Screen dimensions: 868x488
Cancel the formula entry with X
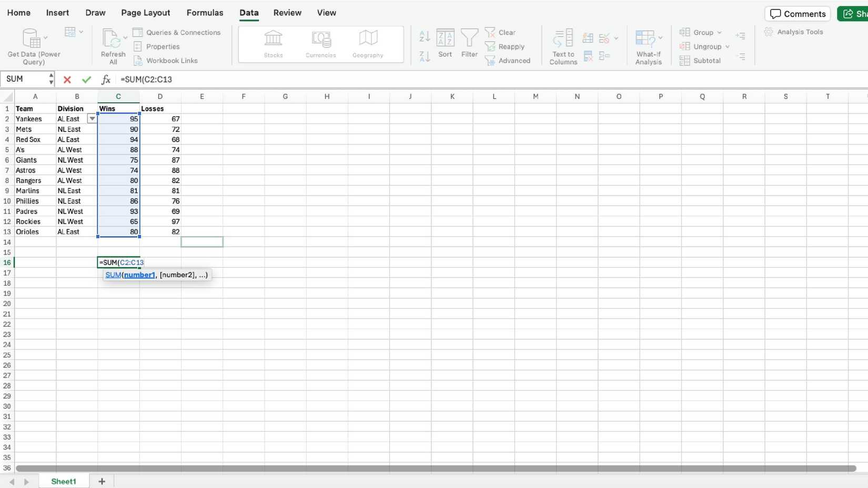(67, 79)
